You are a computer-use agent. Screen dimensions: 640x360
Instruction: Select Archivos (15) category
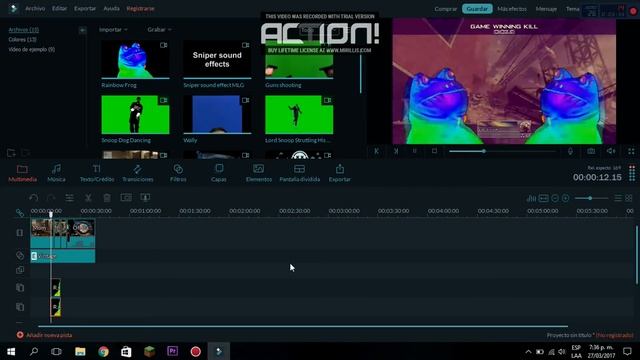[x=24, y=29]
